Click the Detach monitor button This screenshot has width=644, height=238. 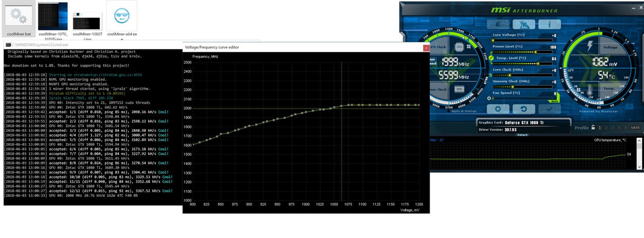click(x=522, y=134)
